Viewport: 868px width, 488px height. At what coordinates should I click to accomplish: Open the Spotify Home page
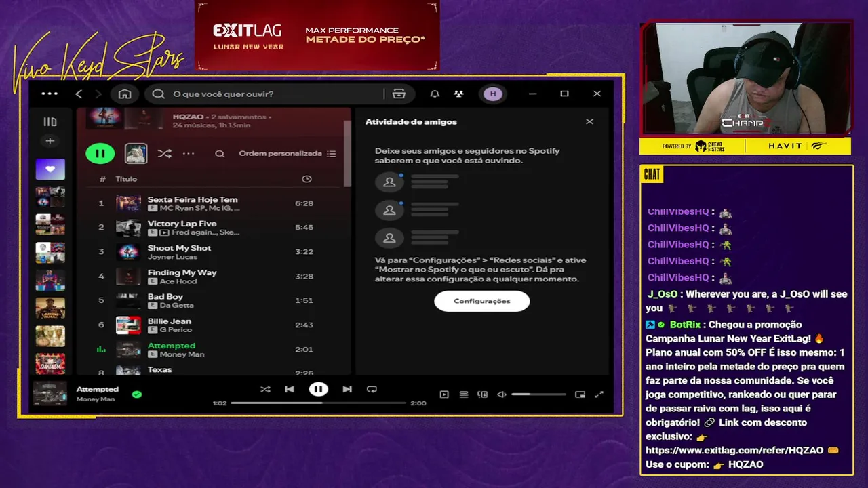(x=125, y=94)
